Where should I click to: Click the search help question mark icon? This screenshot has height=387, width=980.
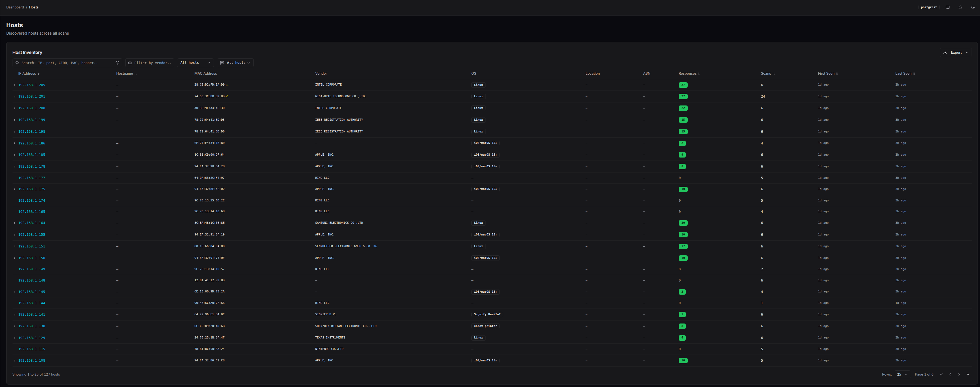click(117, 62)
